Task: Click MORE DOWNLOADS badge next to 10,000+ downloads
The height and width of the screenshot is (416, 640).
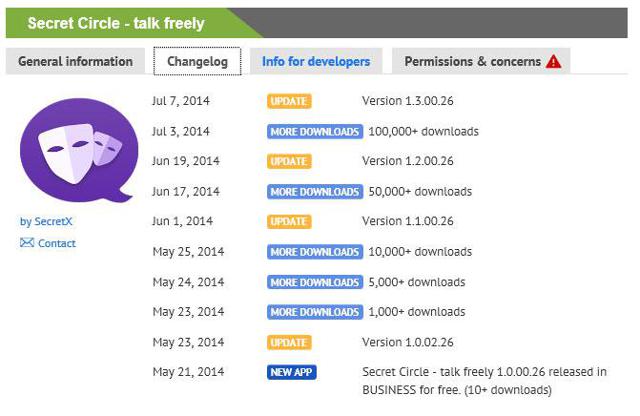Action: tap(315, 252)
